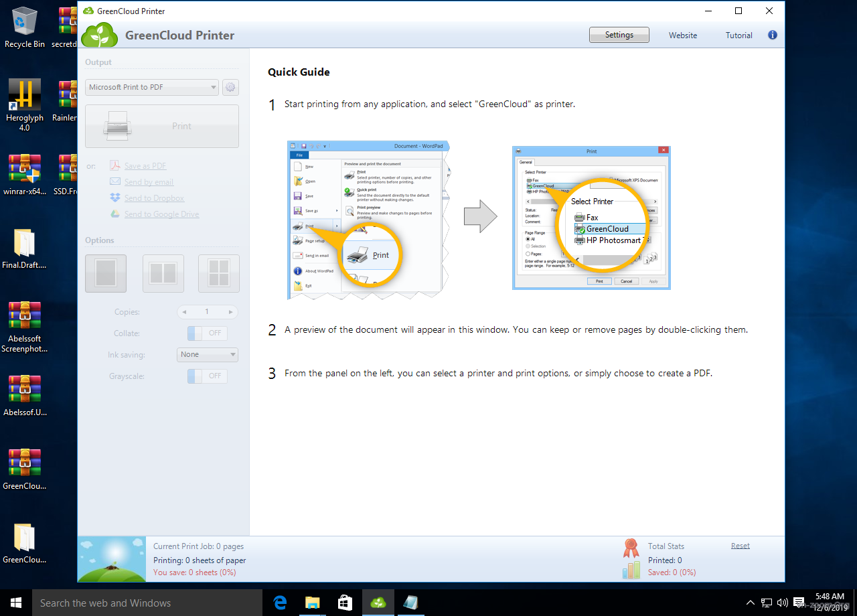Click the Quick Guide heading
Screen dimensions: 857x616
[299, 72]
